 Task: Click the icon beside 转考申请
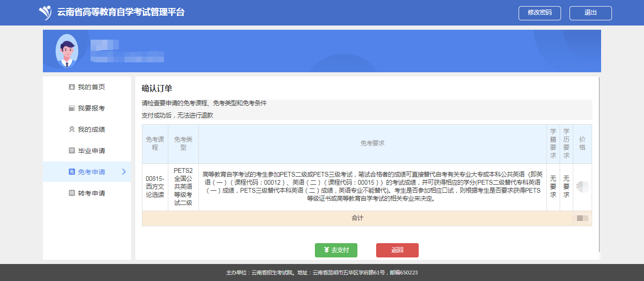pos(72,193)
